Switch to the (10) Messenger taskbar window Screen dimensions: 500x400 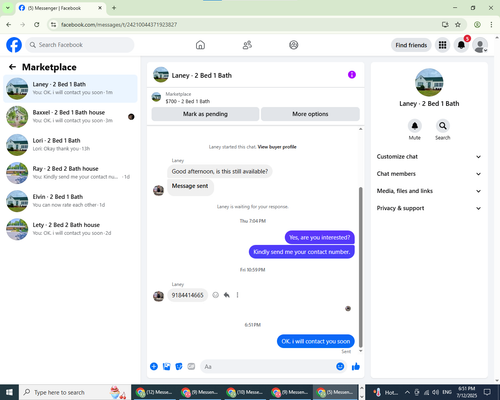tap(245, 392)
